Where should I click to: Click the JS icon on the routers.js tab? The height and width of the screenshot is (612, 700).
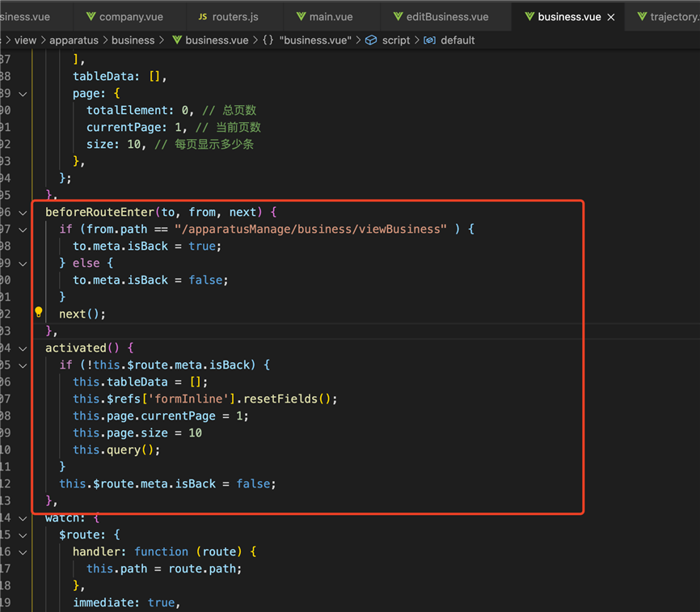(x=203, y=17)
